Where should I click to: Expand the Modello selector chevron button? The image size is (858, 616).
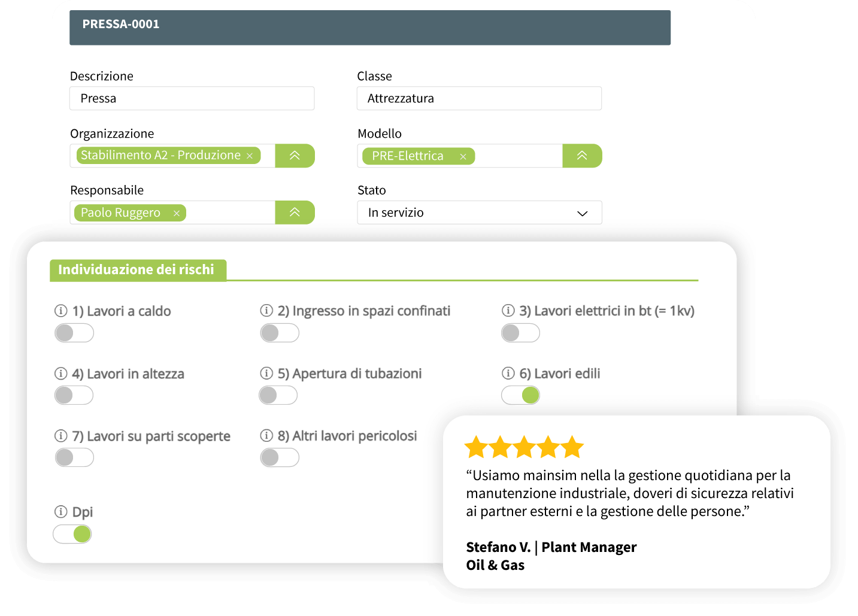[582, 156]
